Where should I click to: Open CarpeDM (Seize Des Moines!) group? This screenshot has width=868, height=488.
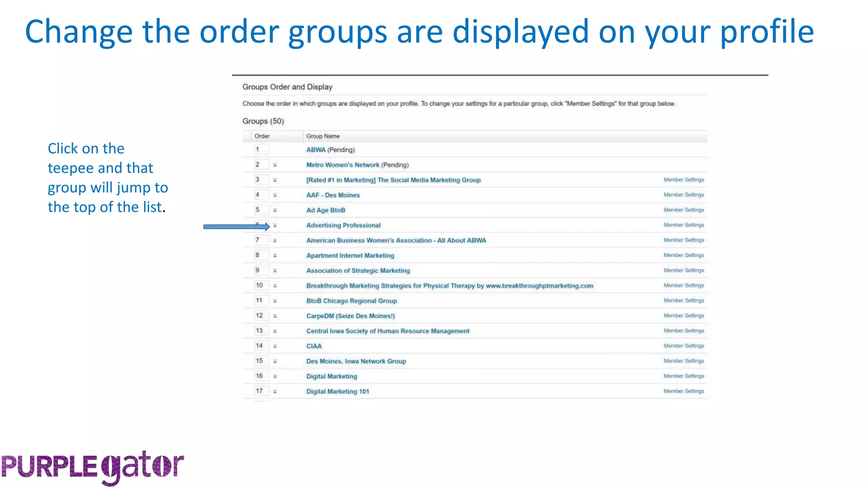coord(351,316)
